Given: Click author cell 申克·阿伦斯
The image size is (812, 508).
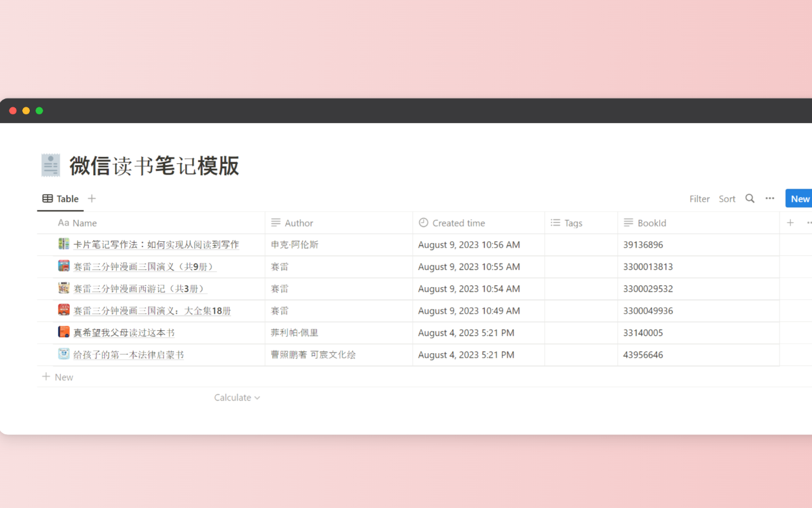Looking at the screenshot, I should [x=339, y=244].
